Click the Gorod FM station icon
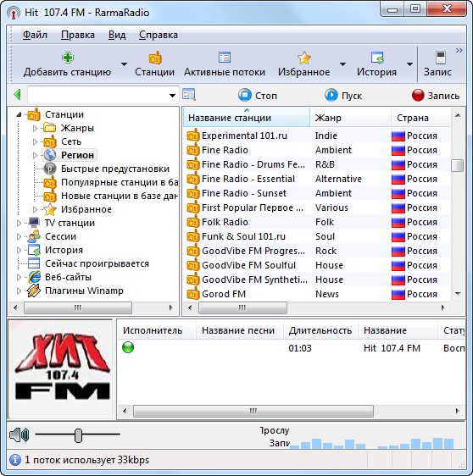The width and height of the screenshot is (473, 476). (193, 294)
